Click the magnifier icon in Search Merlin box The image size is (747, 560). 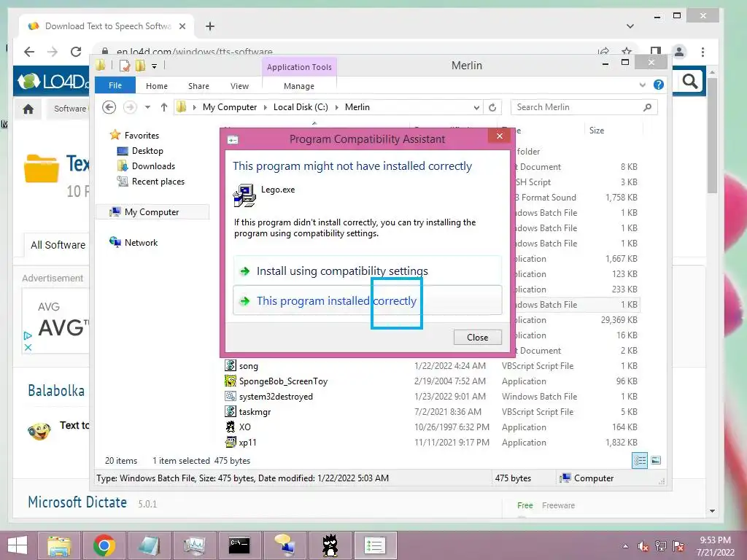point(647,107)
